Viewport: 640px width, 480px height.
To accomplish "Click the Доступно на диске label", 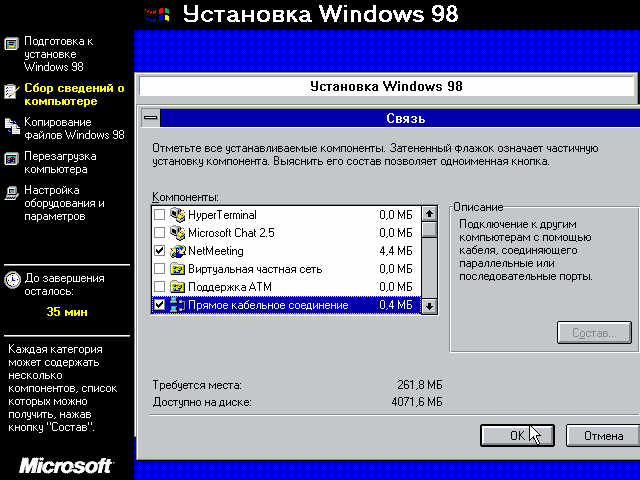I will 202,402.
